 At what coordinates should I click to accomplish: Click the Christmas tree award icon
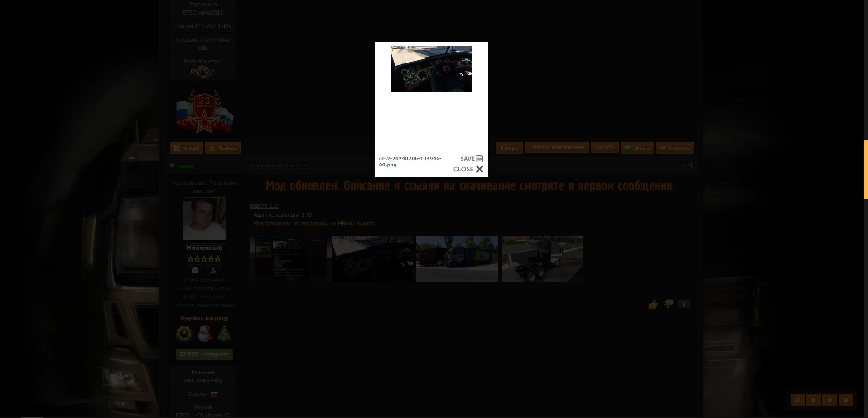coord(224,334)
